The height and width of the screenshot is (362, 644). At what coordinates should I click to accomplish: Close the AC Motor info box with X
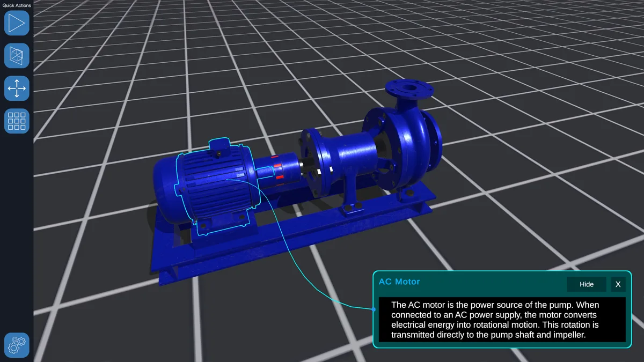[618, 284]
